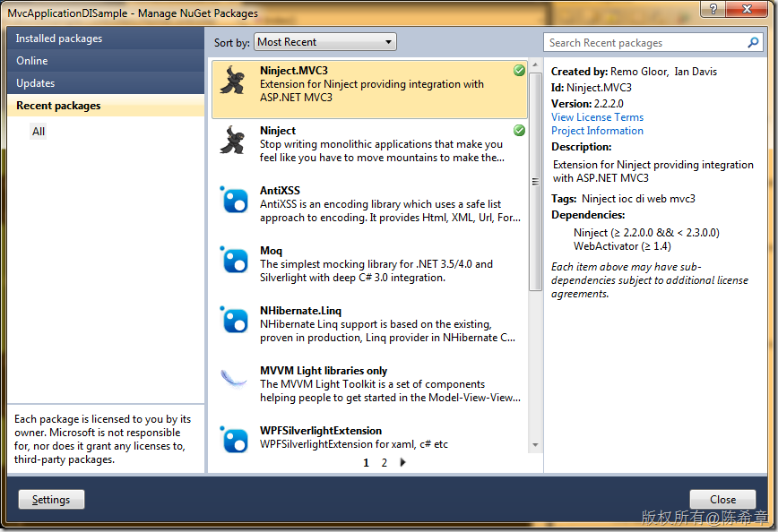Click the Ninject package ninja icon
The height and width of the screenshot is (532, 778).
233,140
